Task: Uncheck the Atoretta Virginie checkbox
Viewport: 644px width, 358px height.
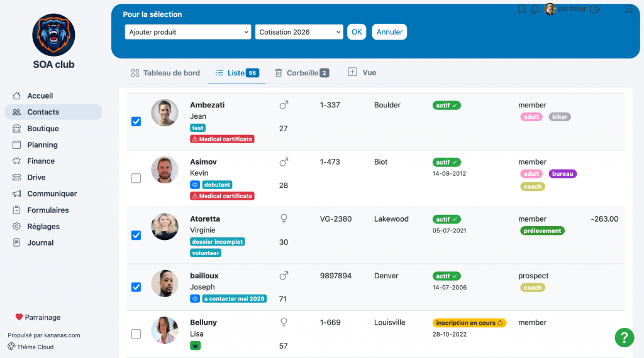Action: click(136, 236)
